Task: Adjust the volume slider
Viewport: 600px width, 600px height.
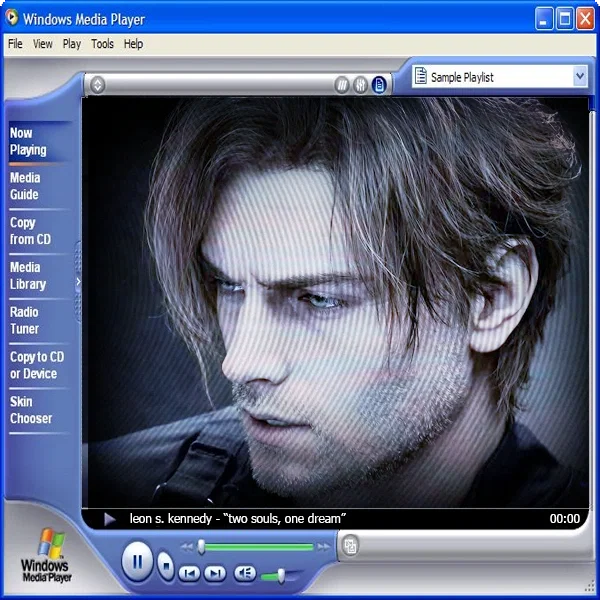Action: coord(281,576)
